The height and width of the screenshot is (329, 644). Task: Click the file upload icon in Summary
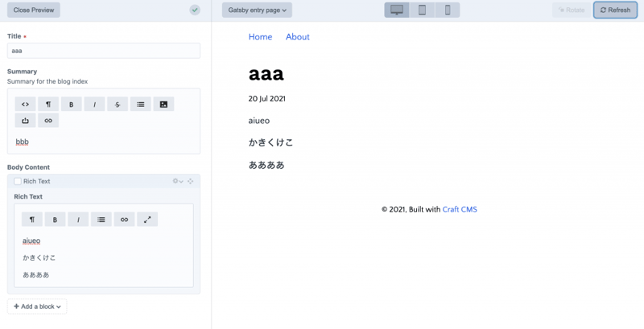(25, 121)
